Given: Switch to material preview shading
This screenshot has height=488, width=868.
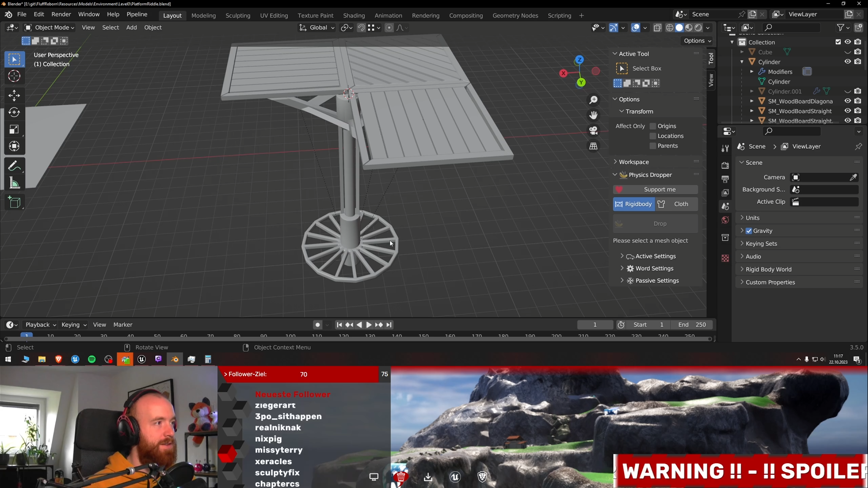Looking at the screenshot, I should pos(689,28).
